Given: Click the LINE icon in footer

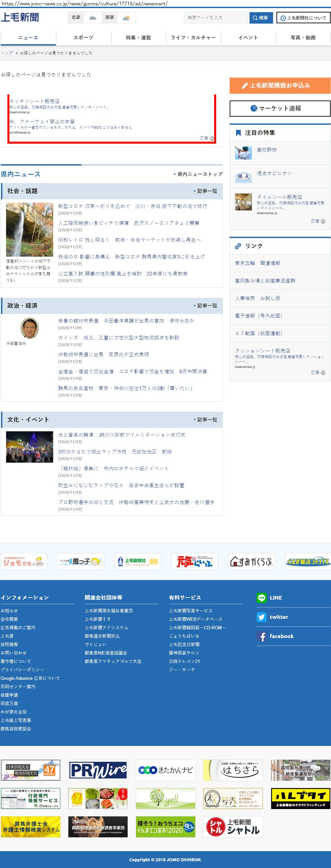Looking at the screenshot, I should (261, 598).
